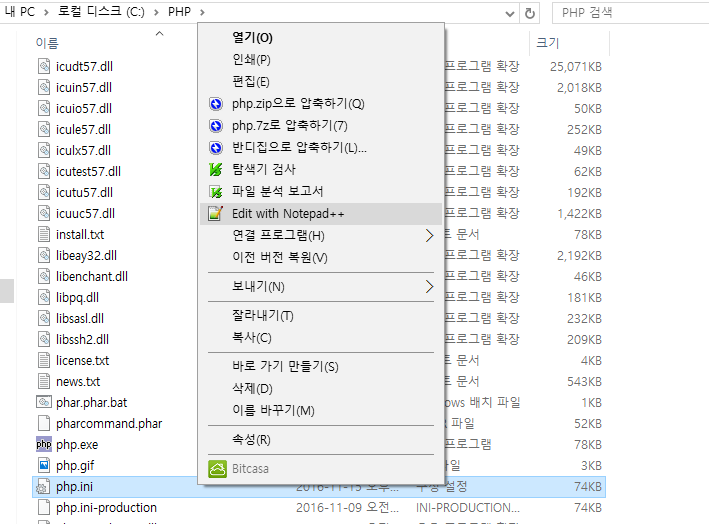Go to 로컬 디스크 (C:) in breadcrumb
This screenshot has height=524, width=709.
101,12
